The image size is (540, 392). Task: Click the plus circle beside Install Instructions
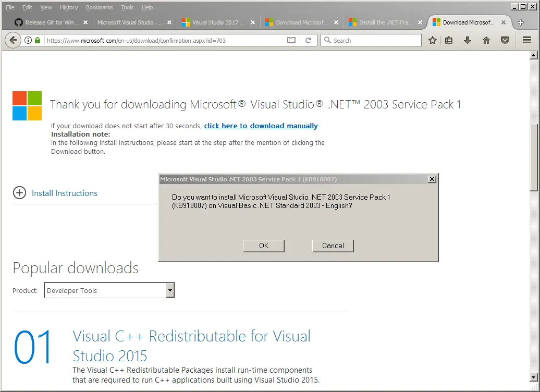pos(19,192)
